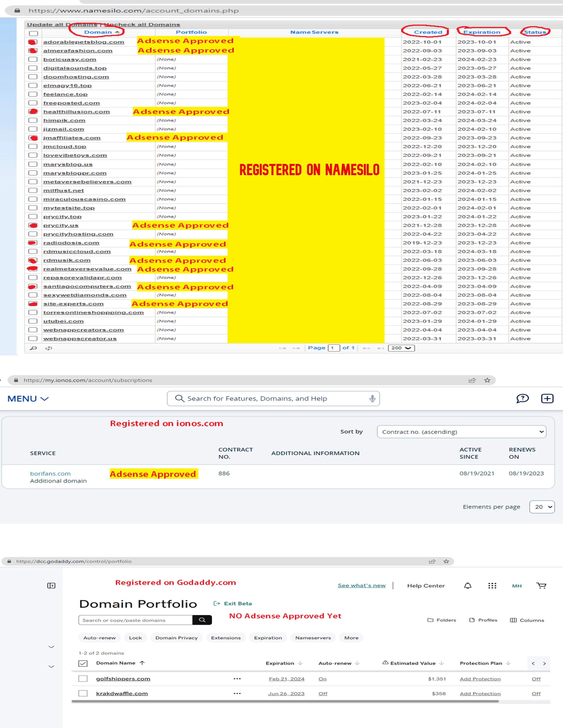Open the Extensions filter chip
This screenshot has height=728, width=563.
pyautogui.click(x=226, y=638)
